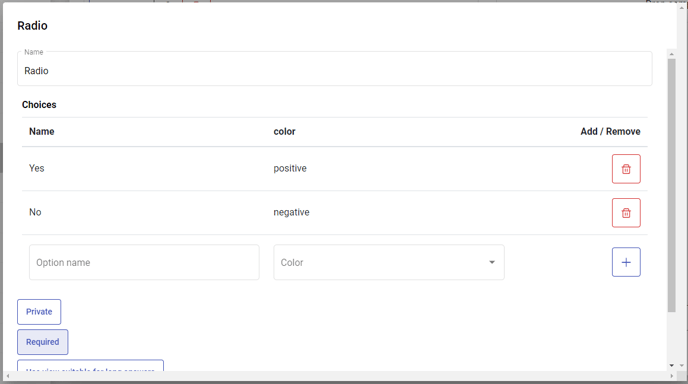Add the new choice with plus button
Screen dimensions: 688x384
pyautogui.click(x=626, y=262)
